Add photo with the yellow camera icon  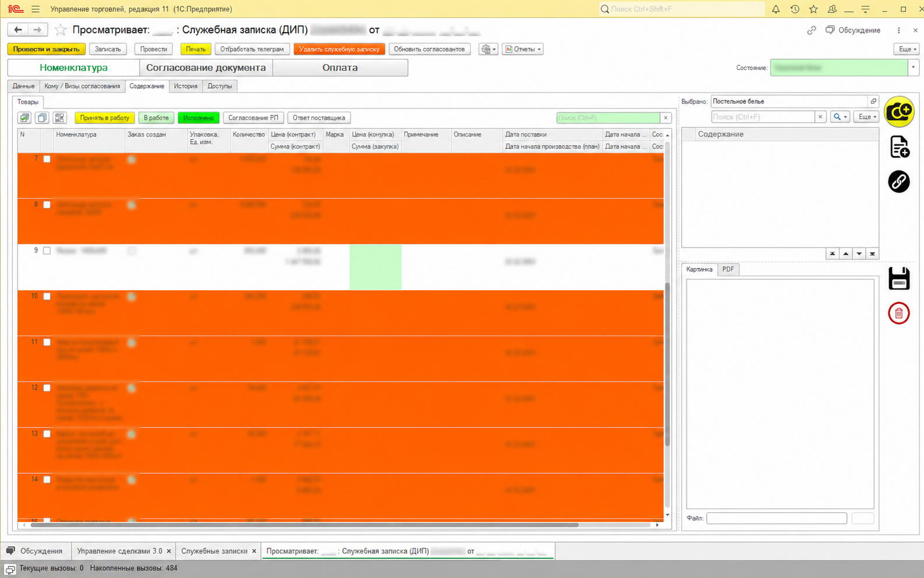(x=899, y=112)
